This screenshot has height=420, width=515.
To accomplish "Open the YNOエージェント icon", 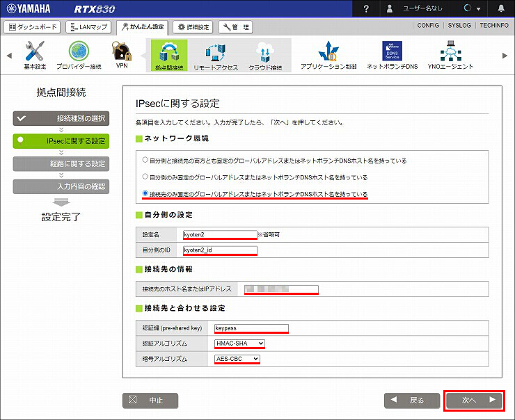I will [x=451, y=55].
